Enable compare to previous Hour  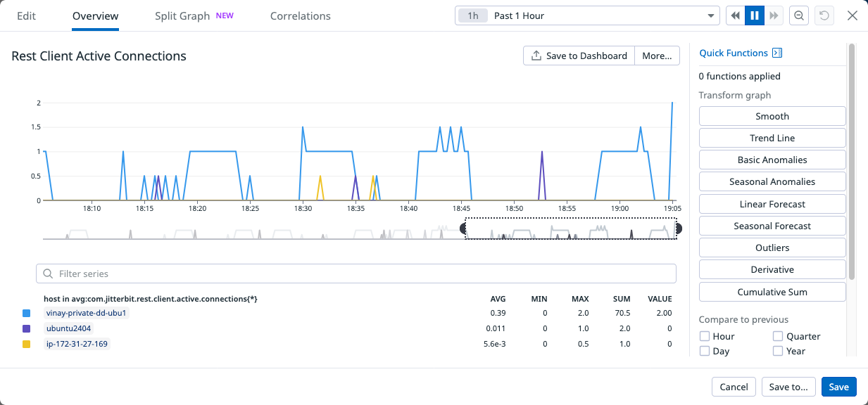(x=705, y=336)
